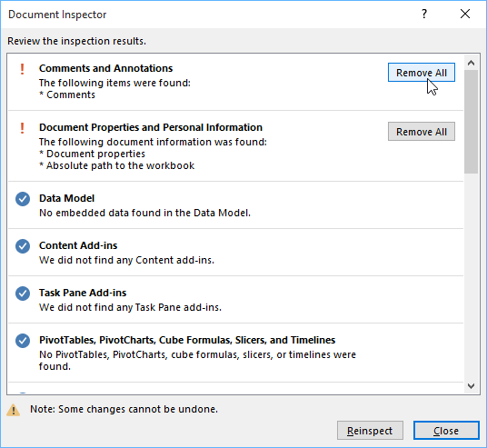Click the results list scrollbar thumb
This screenshot has width=487, height=448.
(471, 122)
